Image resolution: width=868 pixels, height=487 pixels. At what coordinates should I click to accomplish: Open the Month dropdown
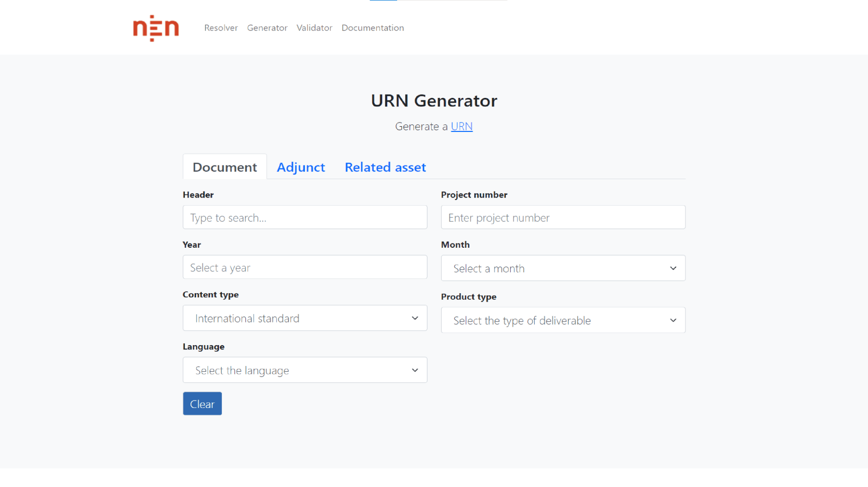(563, 268)
